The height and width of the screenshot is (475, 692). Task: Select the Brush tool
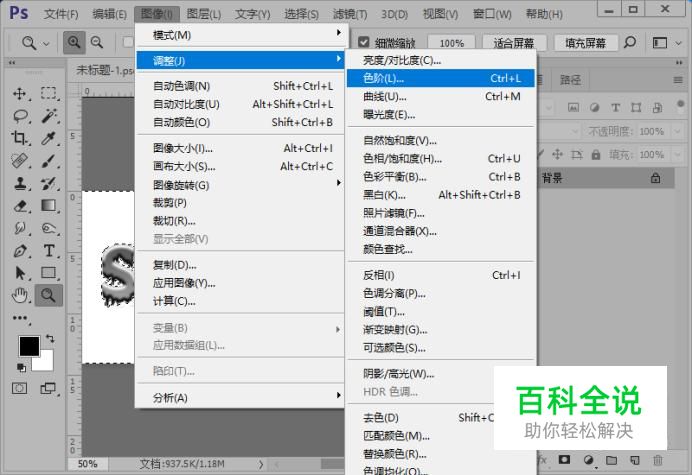(x=49, y=161)
